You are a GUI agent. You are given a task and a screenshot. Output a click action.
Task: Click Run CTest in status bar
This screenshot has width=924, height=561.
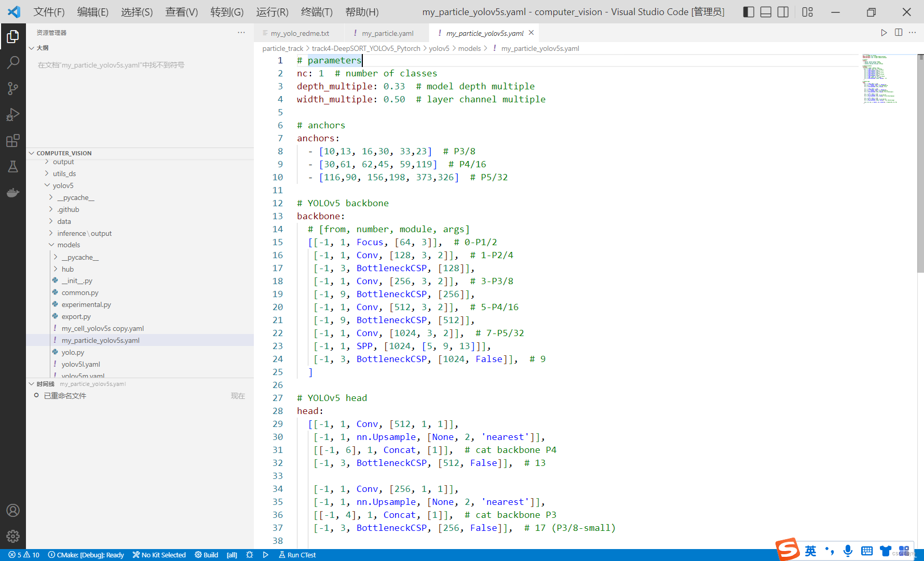[x=297, y=555]
